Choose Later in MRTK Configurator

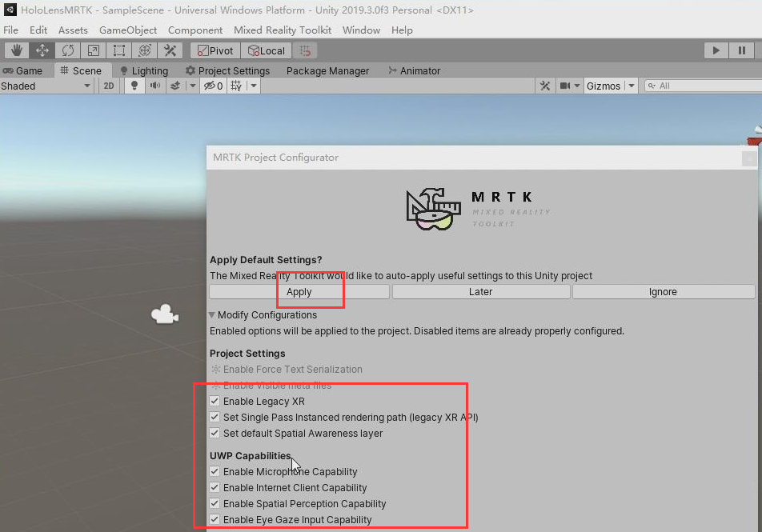(480, 292)
